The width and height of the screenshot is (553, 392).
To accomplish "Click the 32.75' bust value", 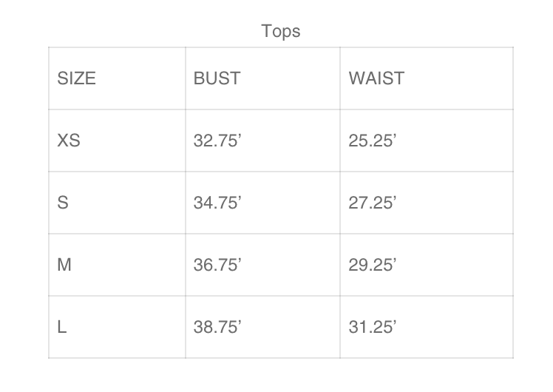I will (x=217, y=141).
